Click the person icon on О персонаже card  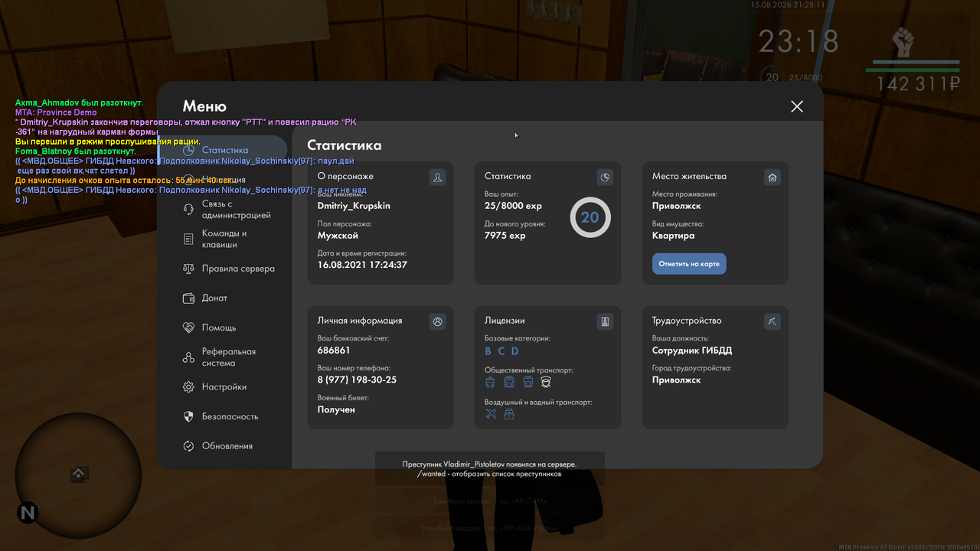[x=437, y=178]
